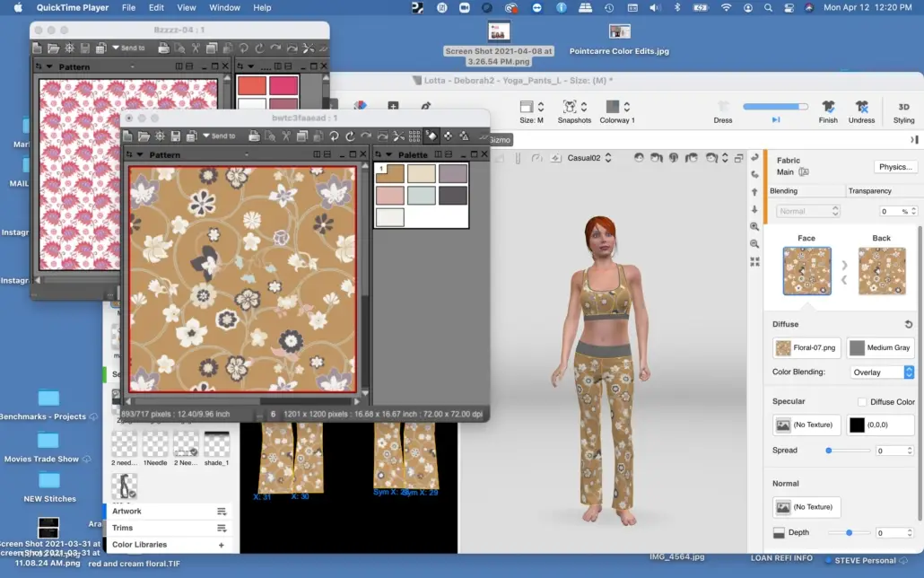924x578 pixels.
Task: Open the Edit menu in menu bar
Action: coord(156,7)
